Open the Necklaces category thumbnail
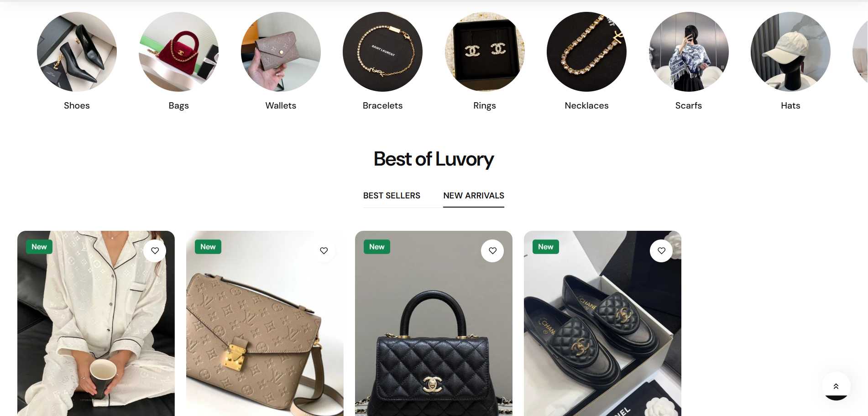868x416 pixels. pyautogui.click(x=586, y=52)
